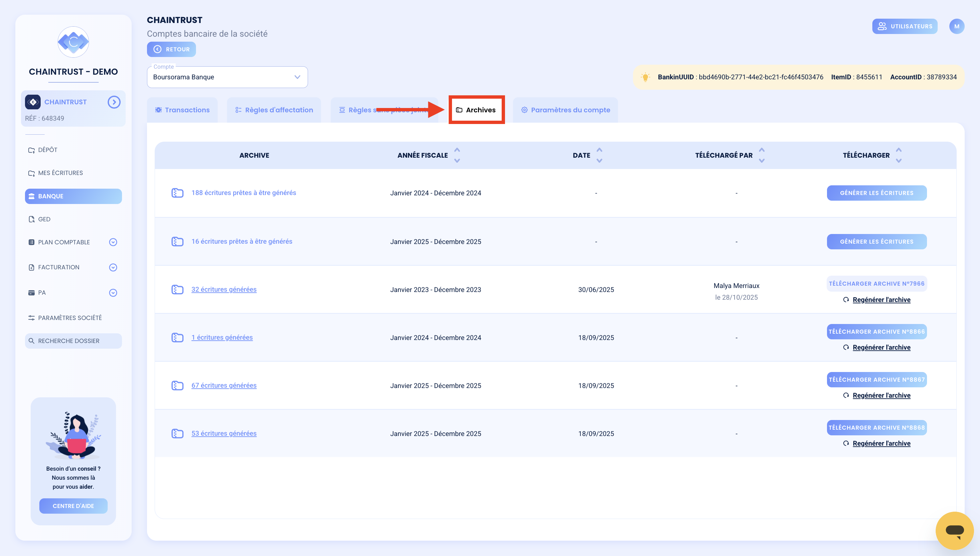Click the BankinUUID value text
This screenshot has width=980, height=556.
(761, 77)
